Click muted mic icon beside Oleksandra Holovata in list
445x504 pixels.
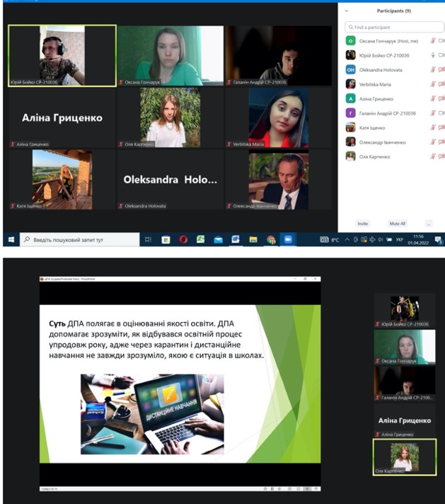[433, 70]
